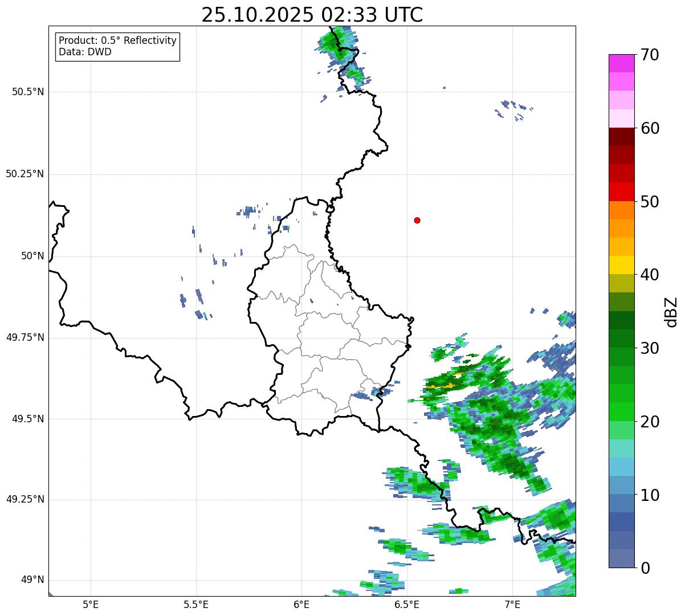Click the longitude label "5°E"
Screen dimensions: 685x616
(x=91, y=604)
